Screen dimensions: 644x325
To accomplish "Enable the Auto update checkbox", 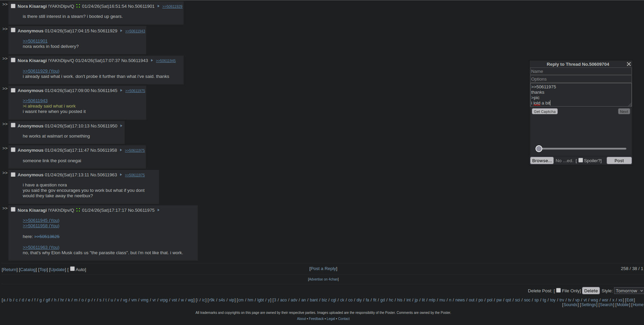I will click(x=72, y=269).
